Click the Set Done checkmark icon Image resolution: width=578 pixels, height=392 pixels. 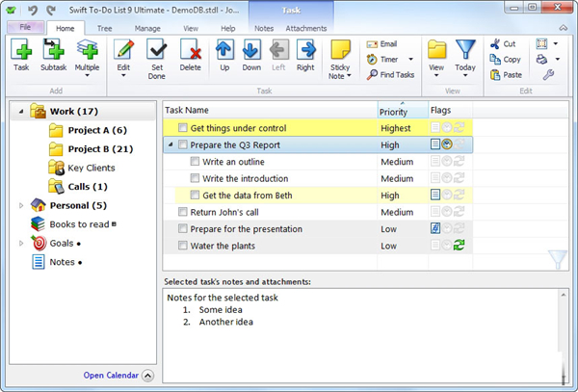(x=156, y=50)
